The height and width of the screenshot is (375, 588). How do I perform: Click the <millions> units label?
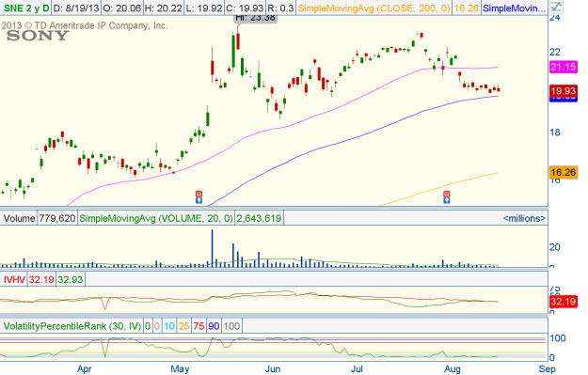pyautogui.click(x=524, y=218)
